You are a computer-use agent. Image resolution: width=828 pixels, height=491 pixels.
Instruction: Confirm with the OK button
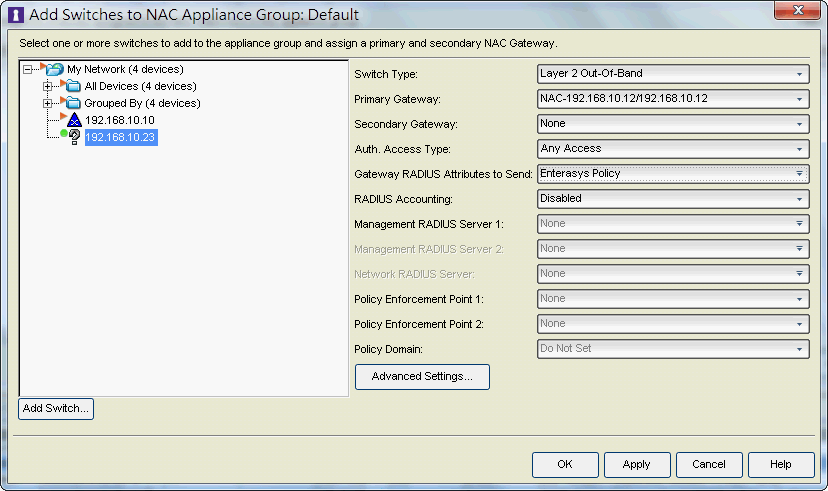coord(565,465)
